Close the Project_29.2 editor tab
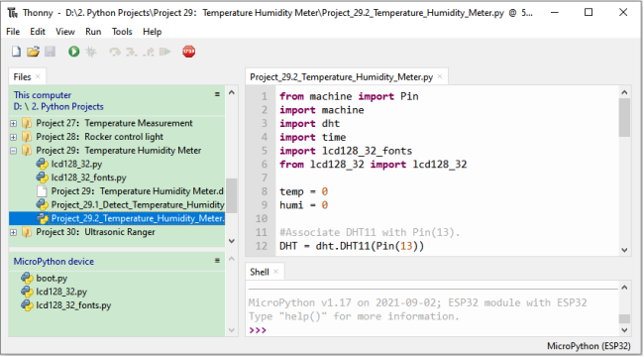The image size is (644, 357). click(x=440, y=76)
